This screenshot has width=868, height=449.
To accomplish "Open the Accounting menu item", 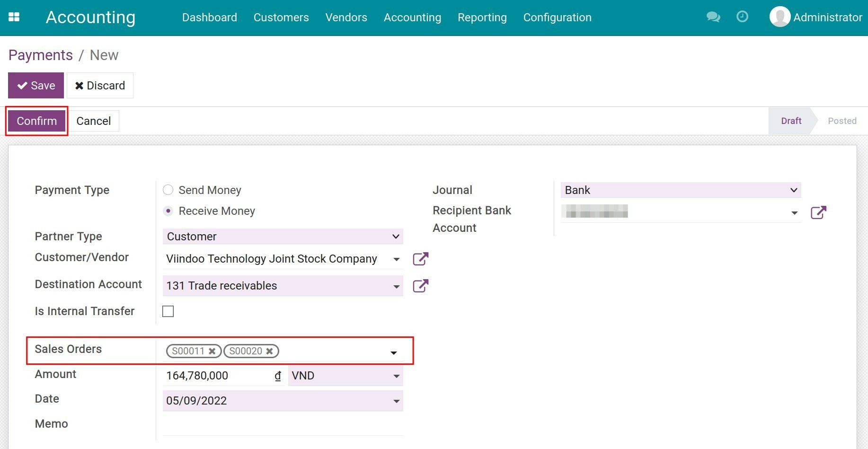I will (x=413, y=18).
